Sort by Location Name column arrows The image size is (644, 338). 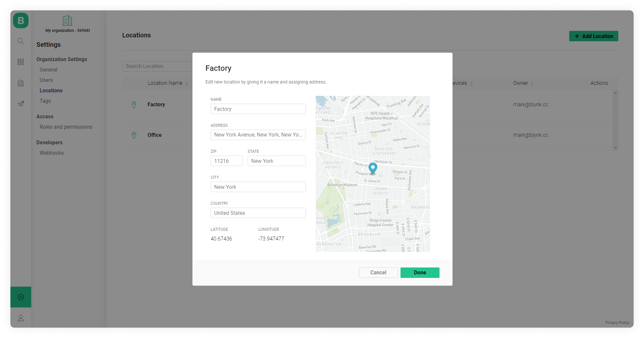coord(187,84)
